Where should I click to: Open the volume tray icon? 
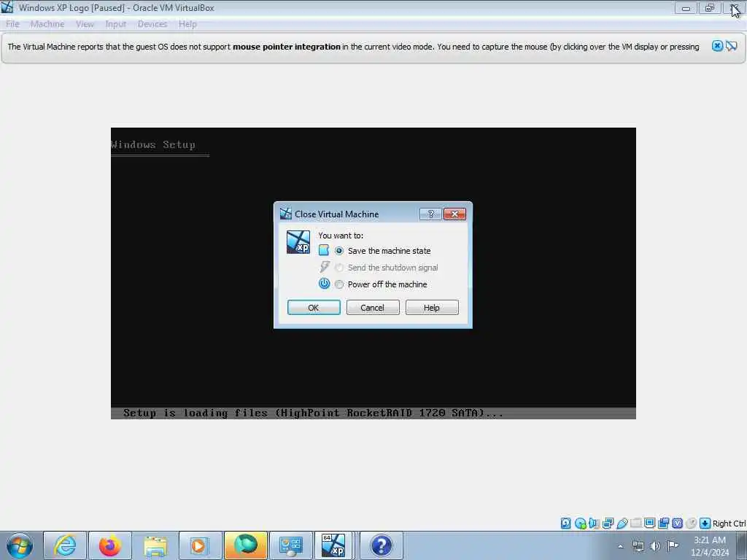(655, 546)
